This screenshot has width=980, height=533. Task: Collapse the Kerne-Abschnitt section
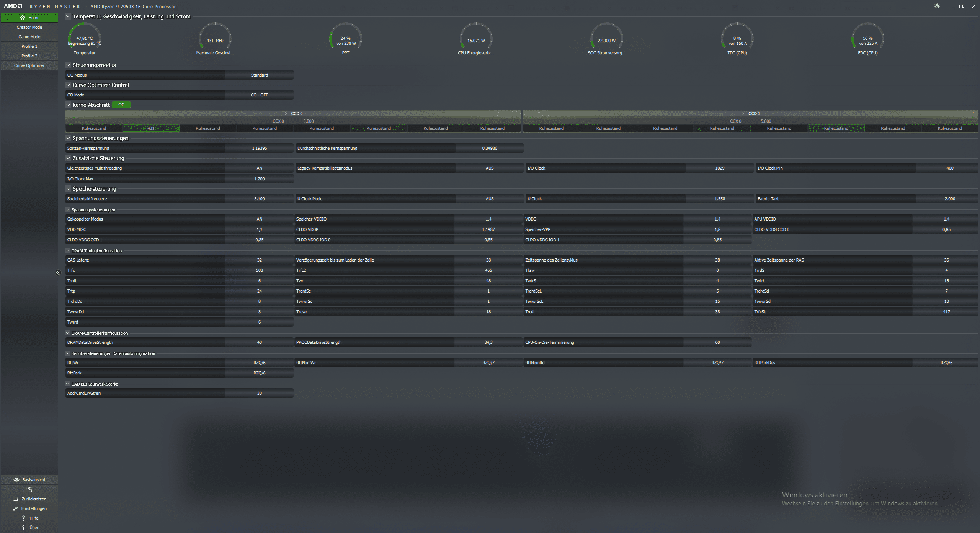pos(68,105)
